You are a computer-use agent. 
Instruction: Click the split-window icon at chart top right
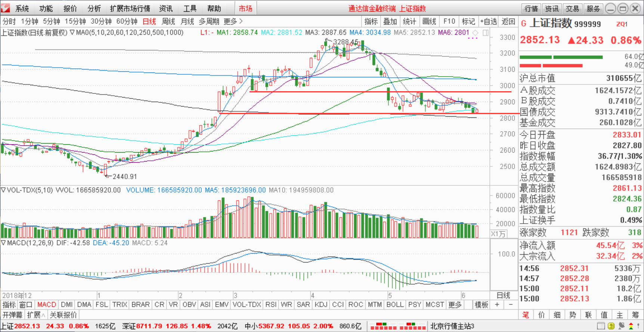coord(486,33)
